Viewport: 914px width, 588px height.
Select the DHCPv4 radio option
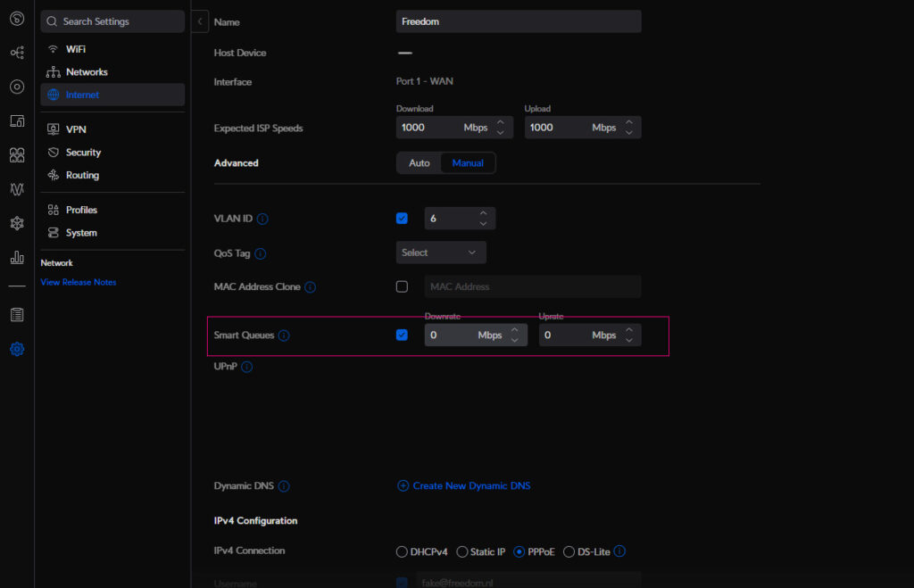(x=402, y=552)
